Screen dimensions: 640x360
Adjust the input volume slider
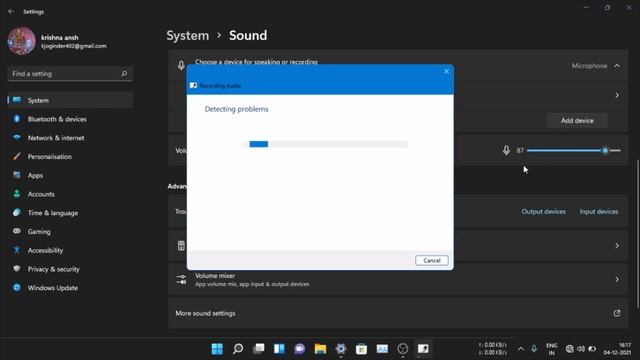[574, 151]
